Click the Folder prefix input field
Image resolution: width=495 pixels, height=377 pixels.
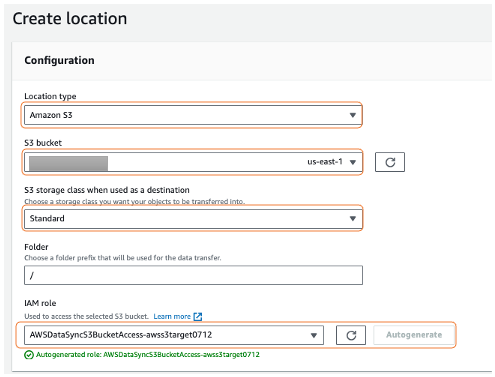[193, 275]
